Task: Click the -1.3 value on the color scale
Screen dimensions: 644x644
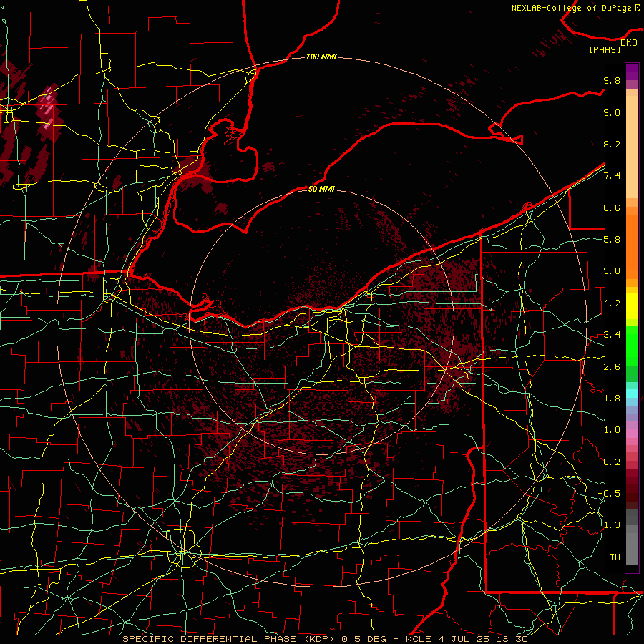Action: click(609, 525)
